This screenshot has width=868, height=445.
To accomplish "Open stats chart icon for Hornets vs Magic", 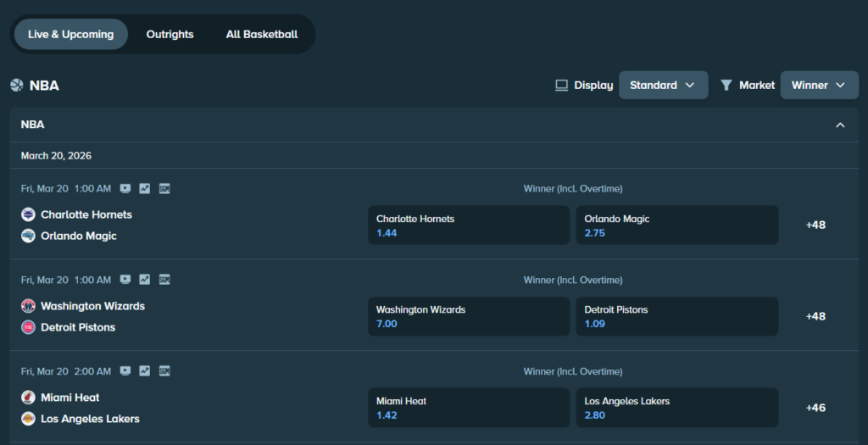I will [145, 188].
